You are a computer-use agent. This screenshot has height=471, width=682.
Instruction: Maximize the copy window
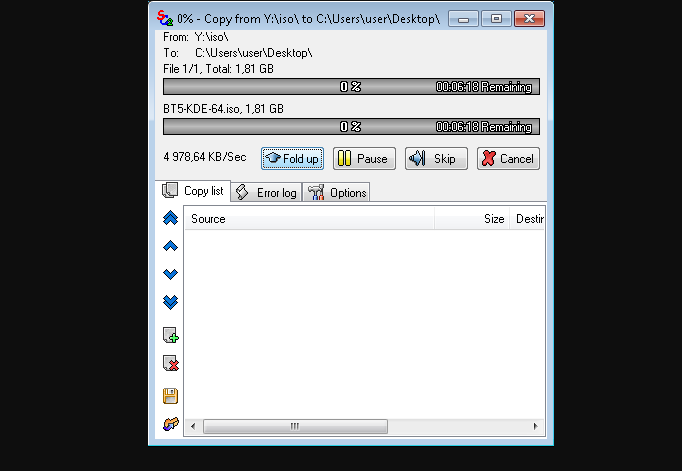pyautogui.click(x=496, y=19)
